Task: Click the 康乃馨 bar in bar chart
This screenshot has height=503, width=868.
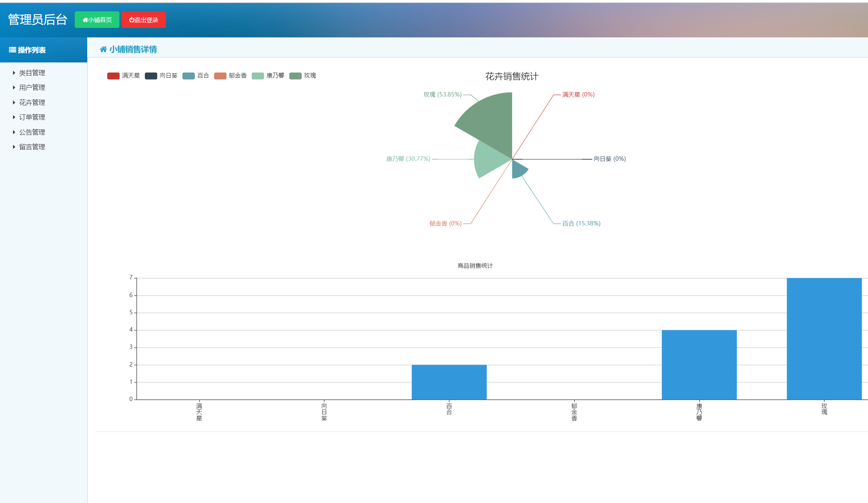Action: [x=699, y=365]
